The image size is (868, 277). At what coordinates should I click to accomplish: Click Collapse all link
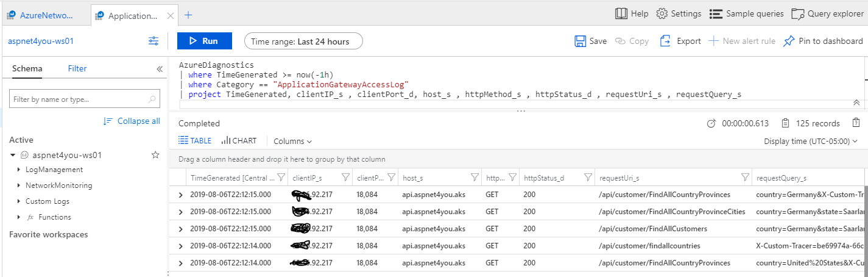(132, 121)
